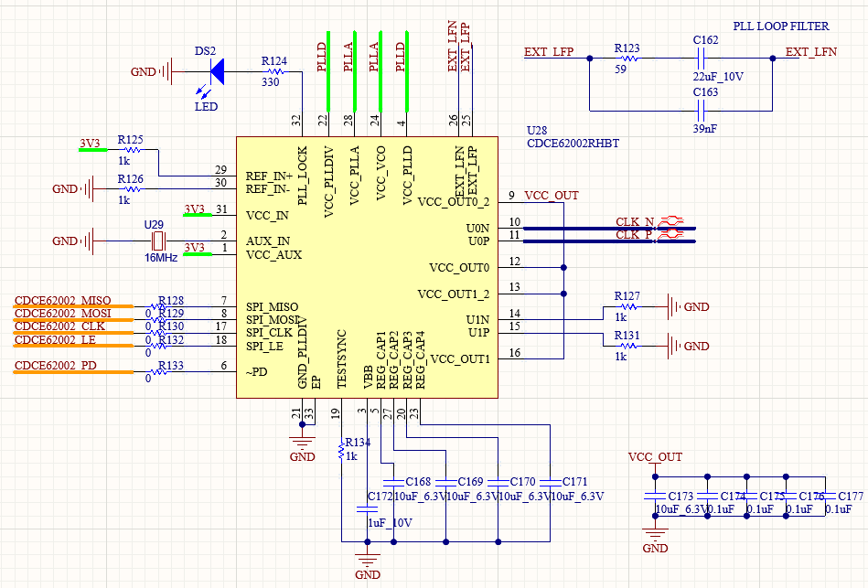Click the left EXT_LFP net label of loop filter
The image size is (868, 588).
pos(549,52)
